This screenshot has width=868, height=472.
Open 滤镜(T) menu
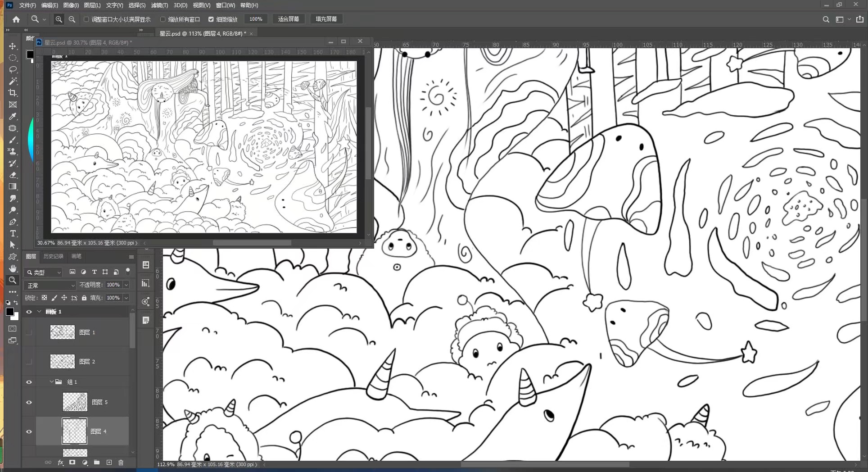[x=159, y=5]
